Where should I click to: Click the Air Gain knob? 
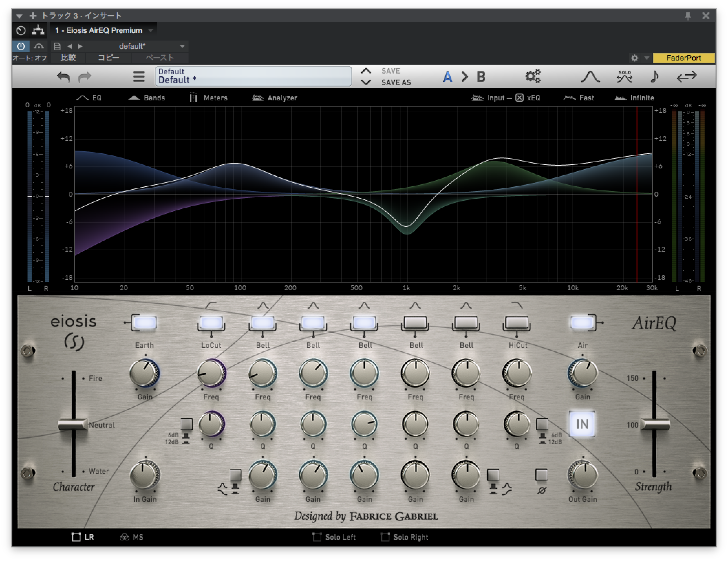(582, 374)
